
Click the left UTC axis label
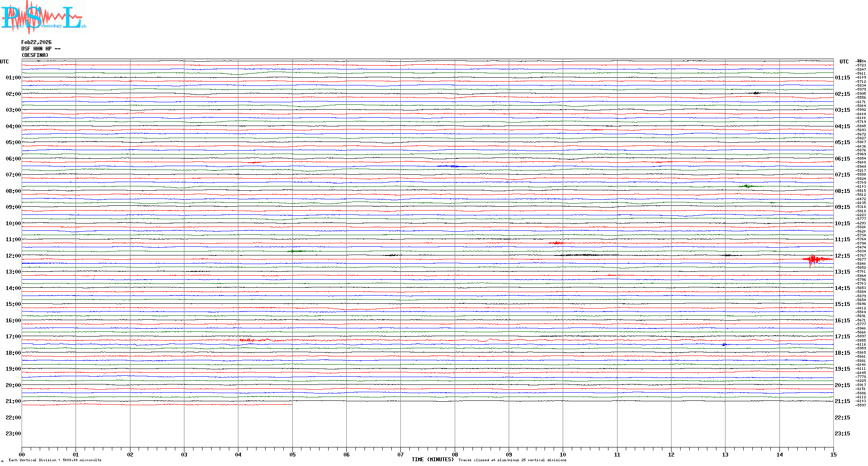click(4, 62)
